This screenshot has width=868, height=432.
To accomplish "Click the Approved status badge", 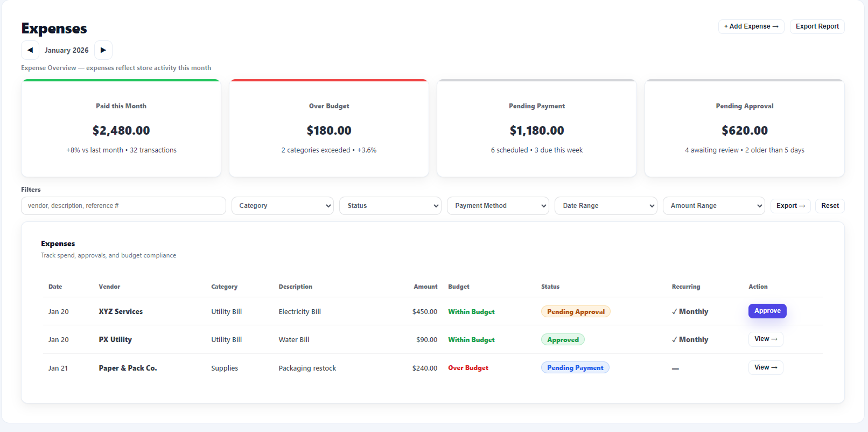I will coord(563,339).
